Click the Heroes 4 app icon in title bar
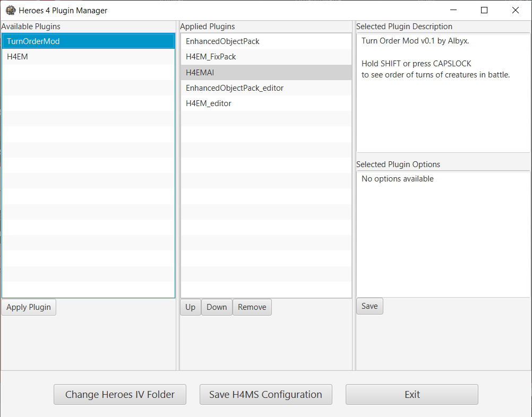This screenshot has width=532, height=417. coord(11,10)
